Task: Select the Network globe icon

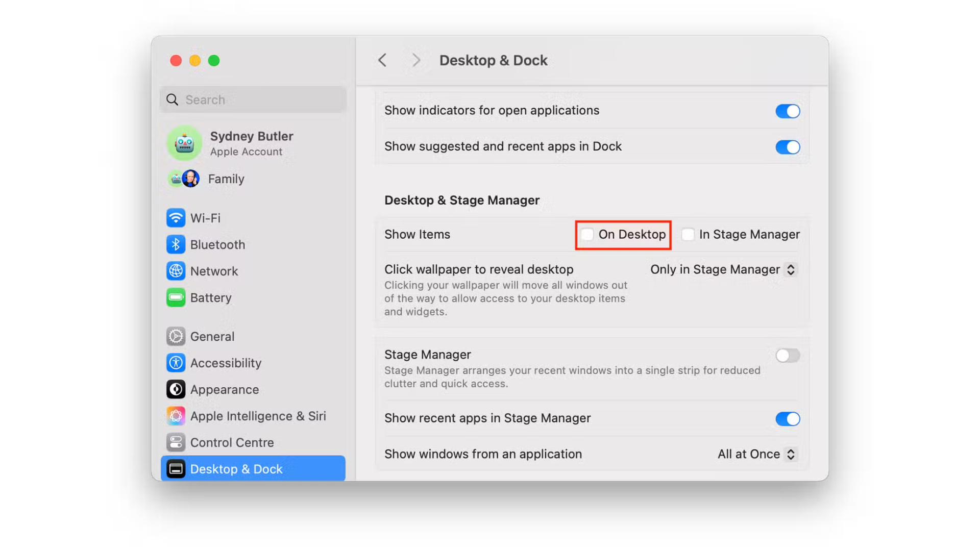Action: point(176,271)
